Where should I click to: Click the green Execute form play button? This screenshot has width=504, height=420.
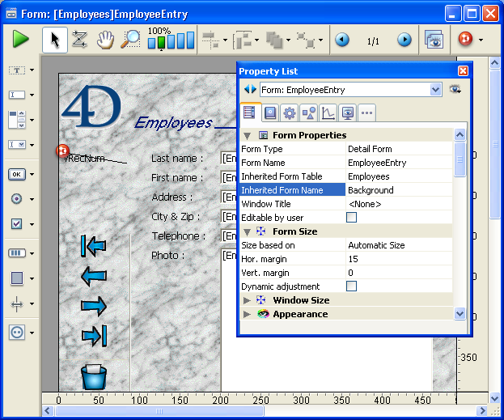20,40
